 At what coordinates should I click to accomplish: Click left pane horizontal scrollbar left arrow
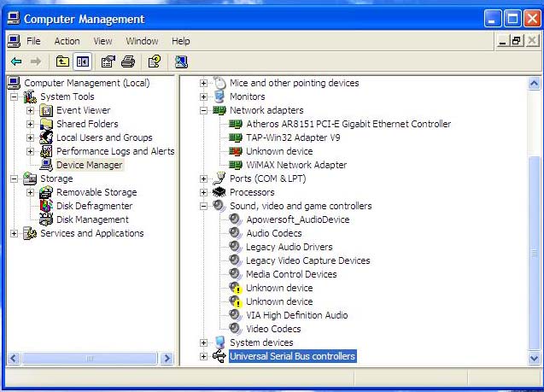[14, 358]
